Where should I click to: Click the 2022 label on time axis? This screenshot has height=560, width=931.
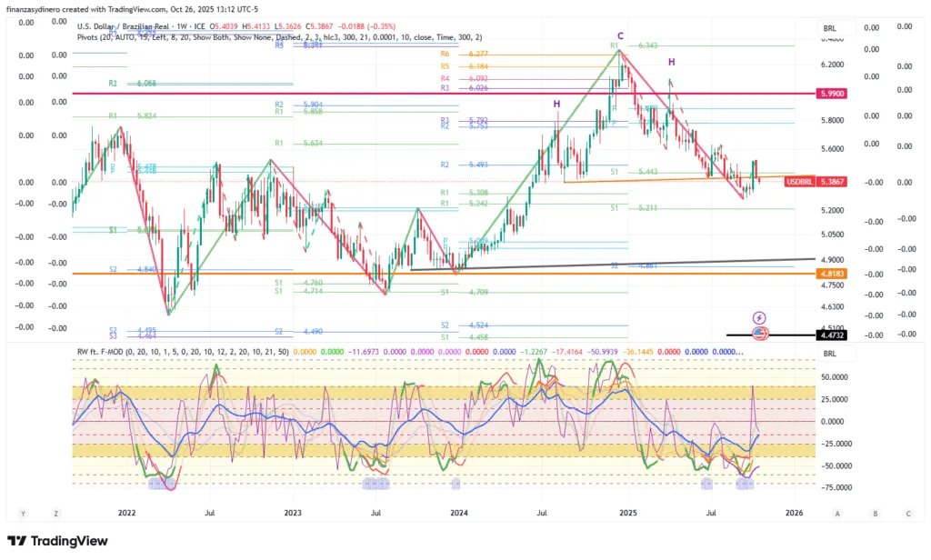126,514
